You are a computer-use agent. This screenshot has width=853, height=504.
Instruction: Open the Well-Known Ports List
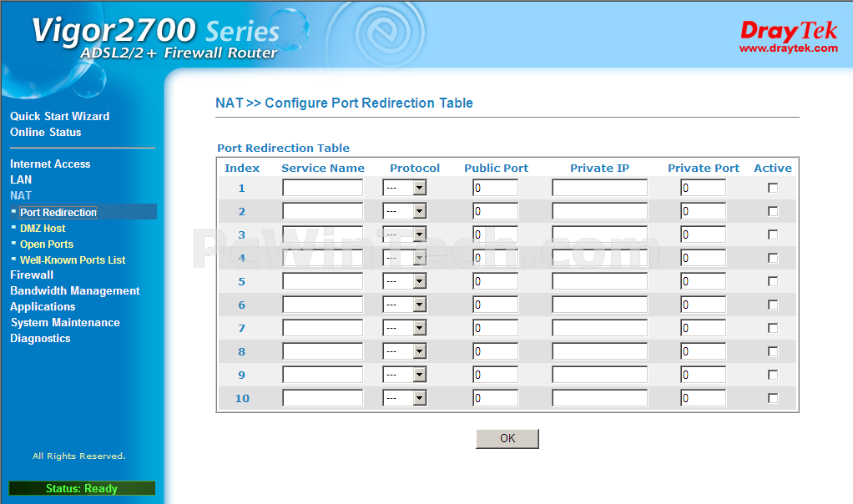coord(73,260)
